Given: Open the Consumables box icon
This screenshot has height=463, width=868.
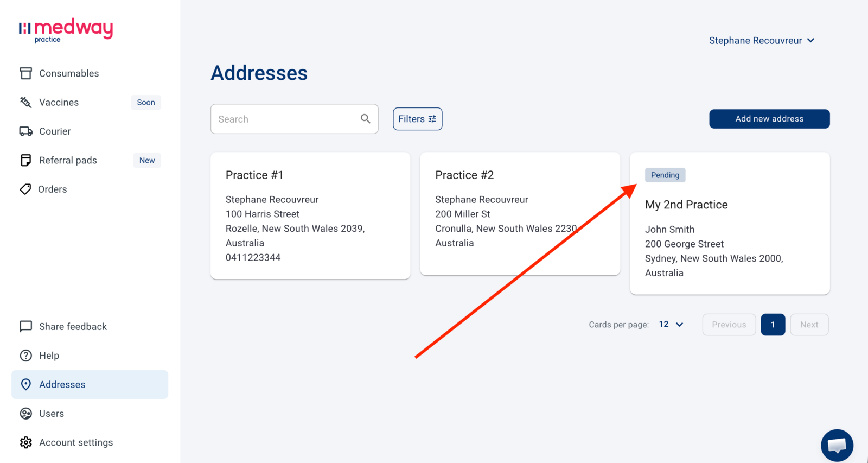Looking at the screenshot, I should tap(25, 73).
